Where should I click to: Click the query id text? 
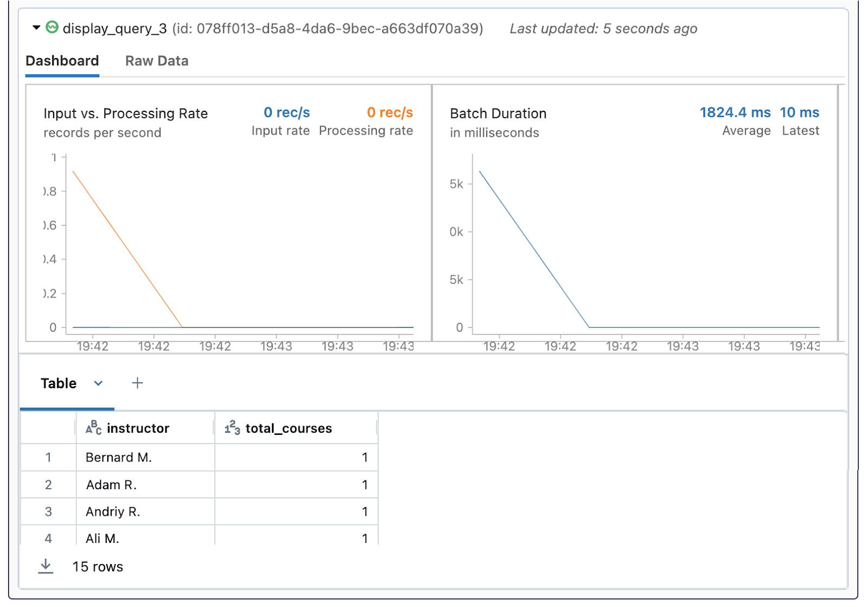(328, 28)
